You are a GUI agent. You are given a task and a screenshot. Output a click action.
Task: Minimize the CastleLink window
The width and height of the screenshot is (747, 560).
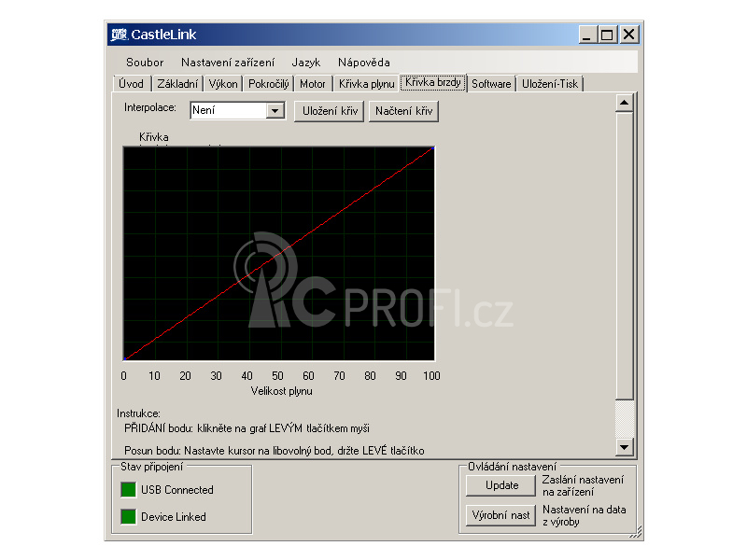pos(587,35)
